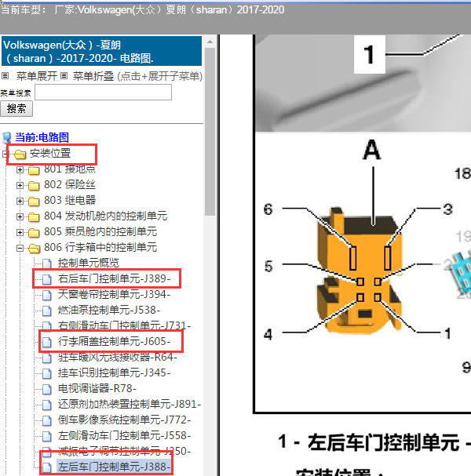The width and height of the screenshot is (471, 476).
Task: Select 左后车门控制单元-J388- tree item
Action: pos(115,467)
